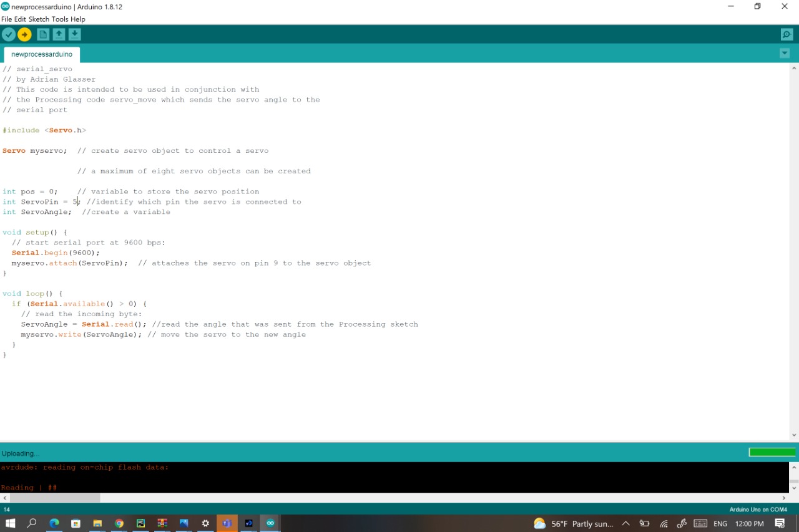Screen dimensions: 799x532
Task: Click 'myservo.attach(ServoPin);' in the code
Action: [69, 263]
